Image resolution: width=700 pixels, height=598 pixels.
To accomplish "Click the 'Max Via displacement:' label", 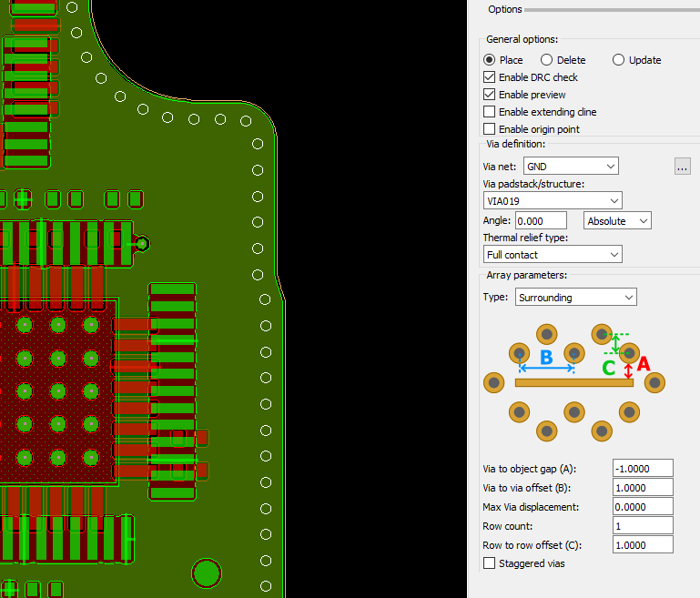I will pos(531,507).
